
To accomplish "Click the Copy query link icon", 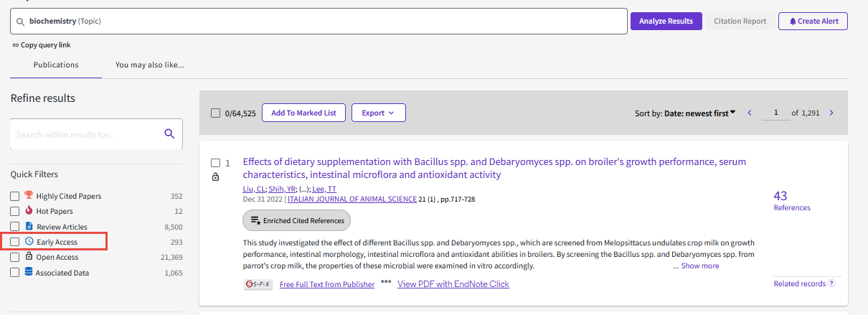I will click(15, 45).
